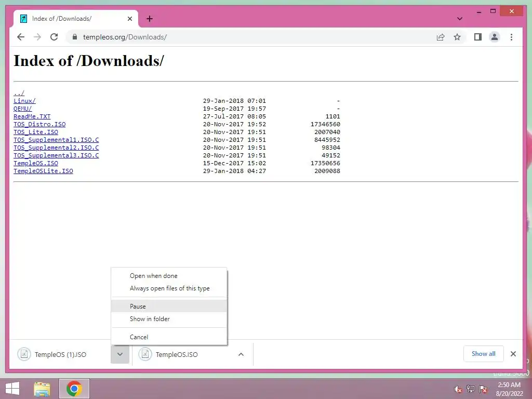Download TOS_Distro.ISO

click(39, 124)
